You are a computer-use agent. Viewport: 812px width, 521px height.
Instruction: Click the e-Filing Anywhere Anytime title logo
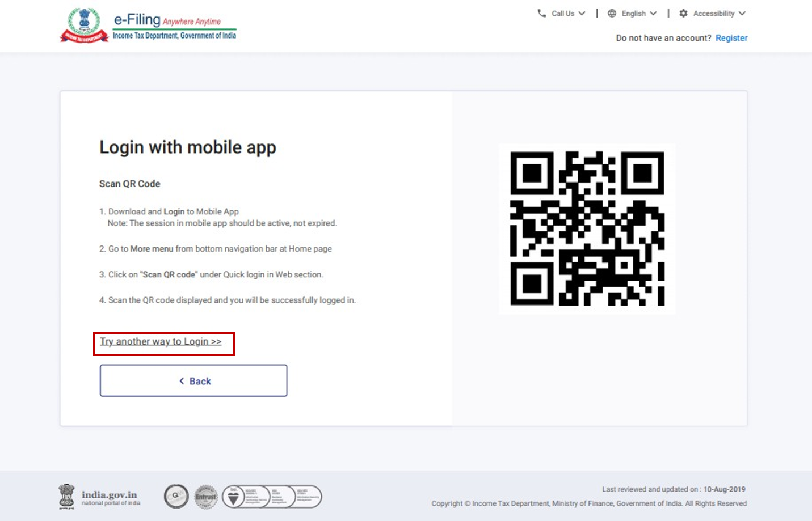point(174,27)
